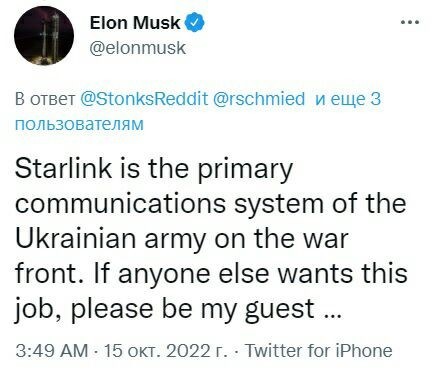Click the word "primary" in the tweet
This screenshot has width=436, height=381.
point(245,170)
